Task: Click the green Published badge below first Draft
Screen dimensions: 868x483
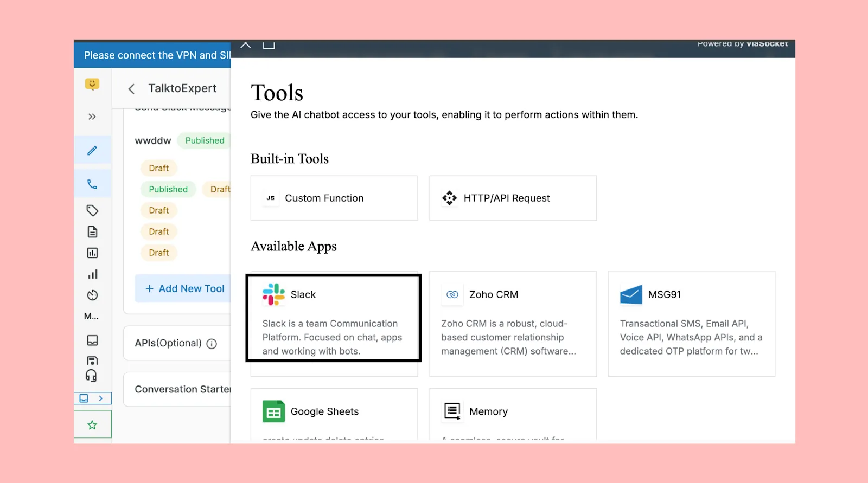Action: [x=168, y=189]
